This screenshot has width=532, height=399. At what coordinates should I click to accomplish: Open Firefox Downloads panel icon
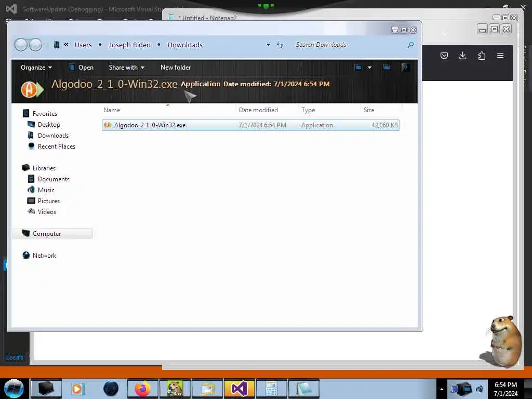463,56
